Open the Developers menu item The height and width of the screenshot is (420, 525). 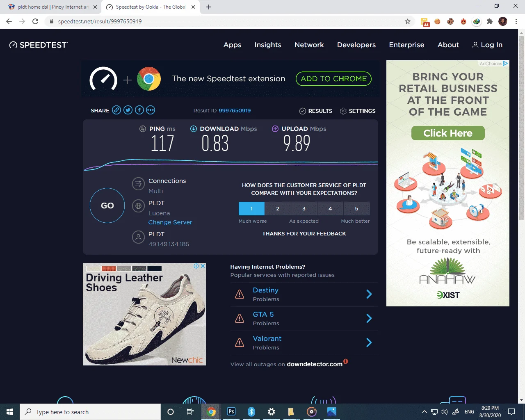pyautogui.click(x=356, y=45)
